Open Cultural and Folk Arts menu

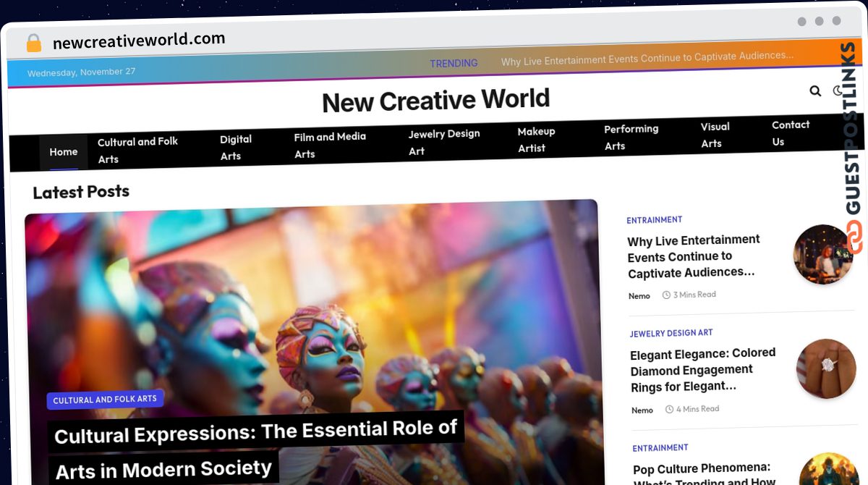(137, 150)
